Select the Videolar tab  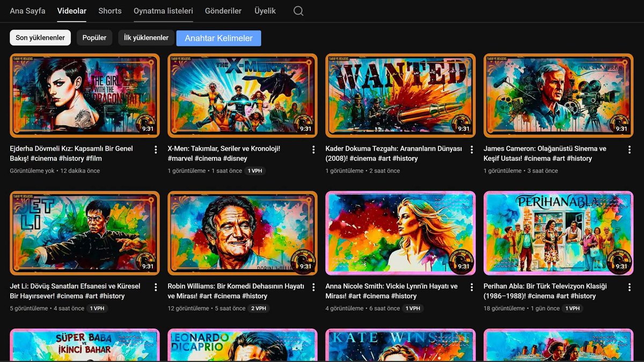pyautogui.click(x=72, y=11)
